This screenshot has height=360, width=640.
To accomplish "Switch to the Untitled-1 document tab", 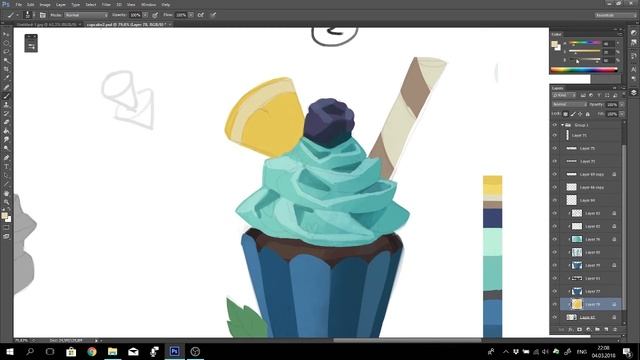I will [47, 24].
